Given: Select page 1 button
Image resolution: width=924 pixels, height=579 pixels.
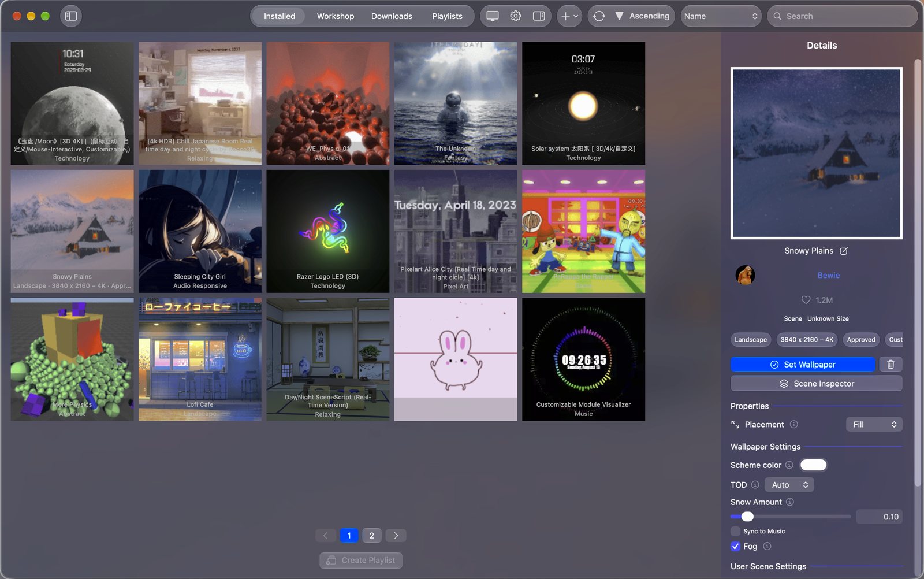Looking at the screenshot, I should 349,536.
